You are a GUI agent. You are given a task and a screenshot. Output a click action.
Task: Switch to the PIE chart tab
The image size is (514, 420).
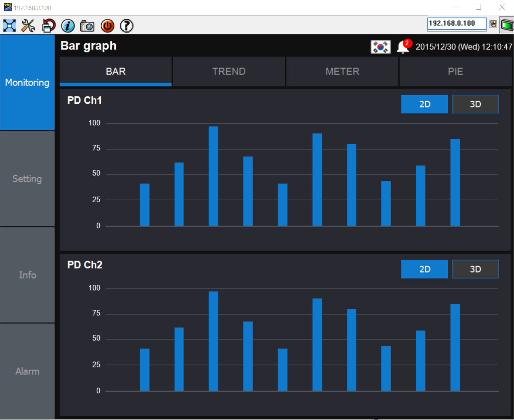[x=455, y=71]
